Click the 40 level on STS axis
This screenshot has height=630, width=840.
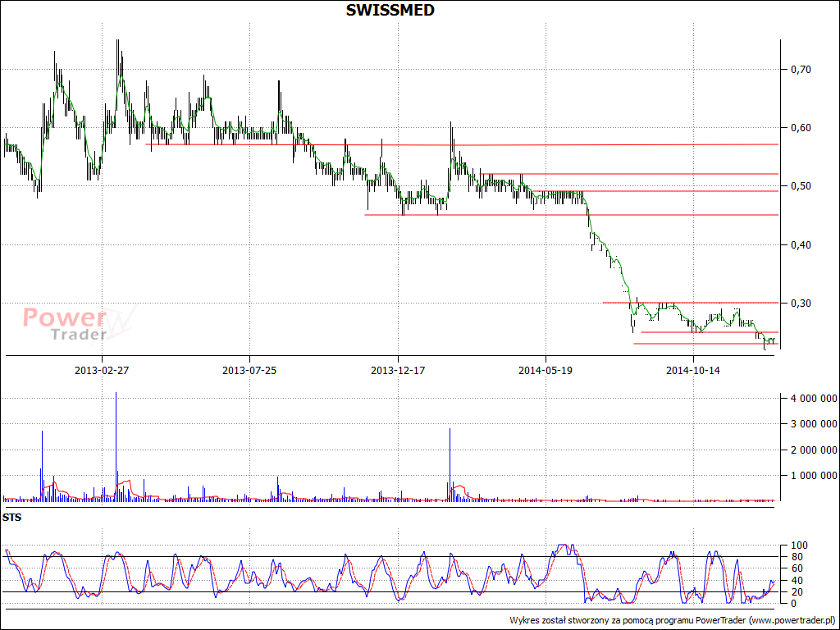[796, 580]
